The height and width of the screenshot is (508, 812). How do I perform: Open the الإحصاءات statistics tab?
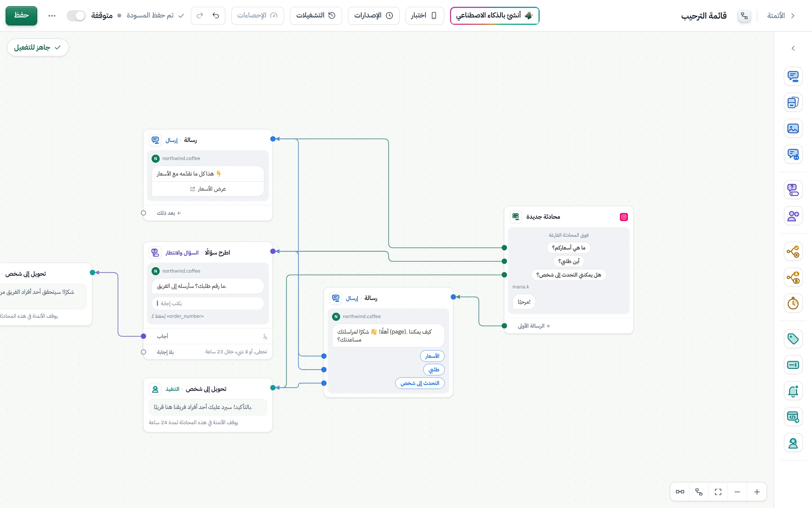(x=257, y=16)
